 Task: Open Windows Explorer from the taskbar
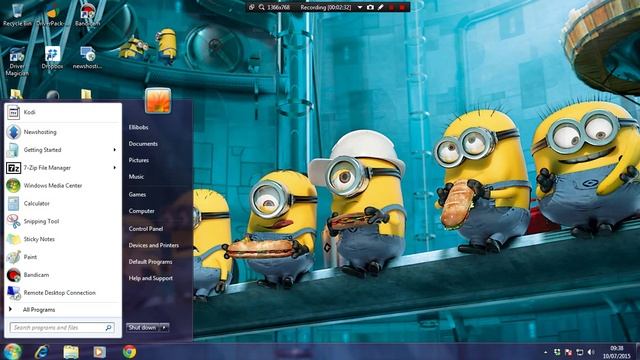coord(71,352)
